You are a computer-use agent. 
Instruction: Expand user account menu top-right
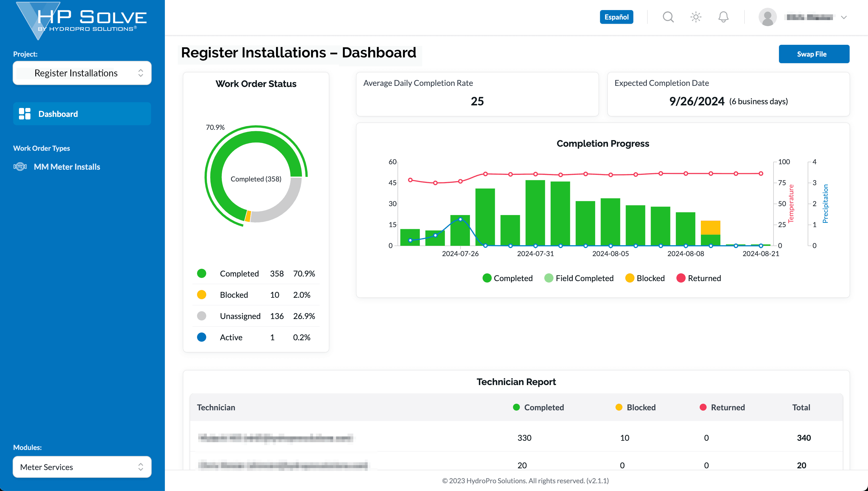(x=844, y=17)
